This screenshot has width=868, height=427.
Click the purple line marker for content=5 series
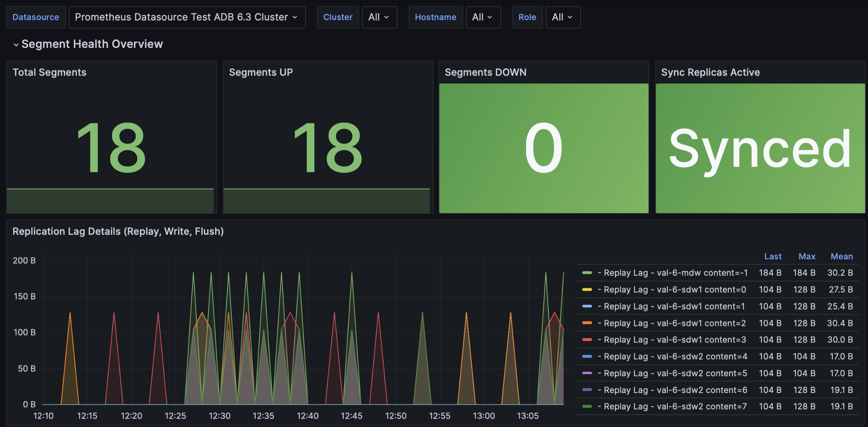pos(587,373)
